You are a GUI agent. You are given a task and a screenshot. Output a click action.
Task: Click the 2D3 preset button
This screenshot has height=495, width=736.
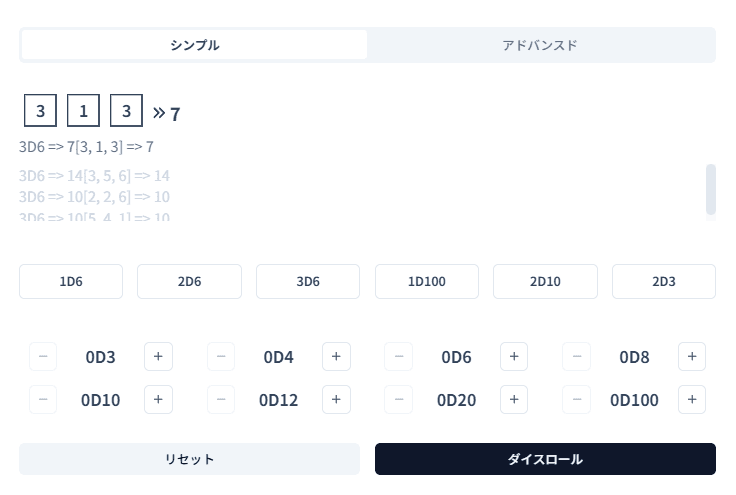click(663, 281)
